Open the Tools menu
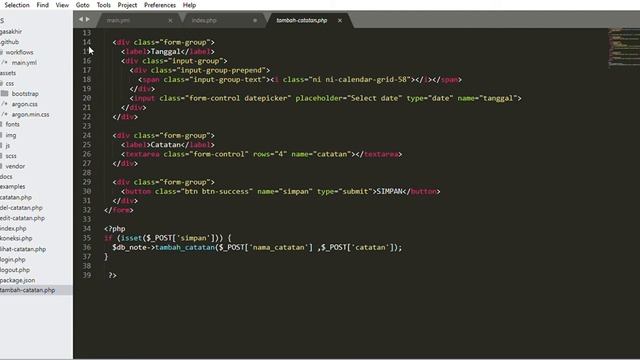Screen dimensions: 640x360 (104, 5)
